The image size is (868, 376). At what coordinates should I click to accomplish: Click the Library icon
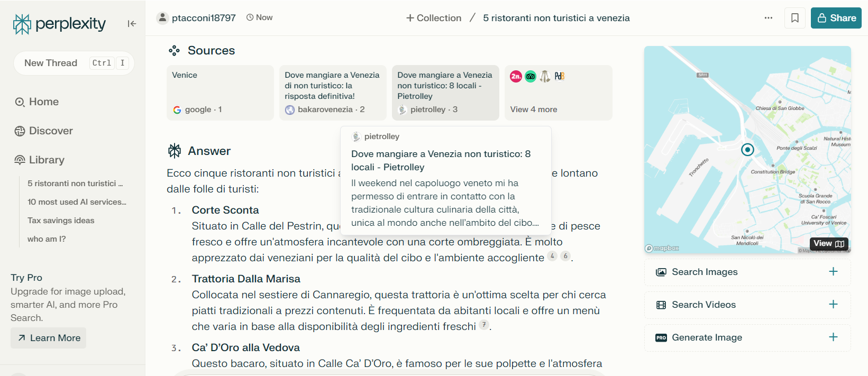tap(20, 160)
